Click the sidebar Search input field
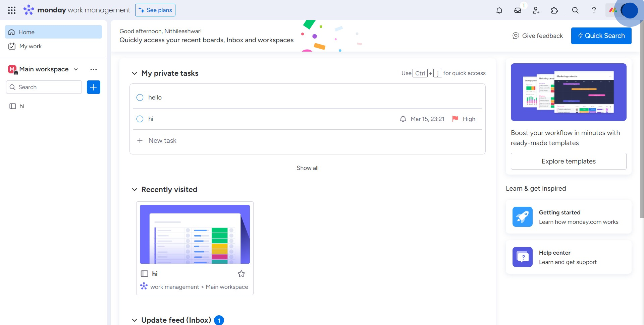644x325 pixels. [x=47, y=87]
